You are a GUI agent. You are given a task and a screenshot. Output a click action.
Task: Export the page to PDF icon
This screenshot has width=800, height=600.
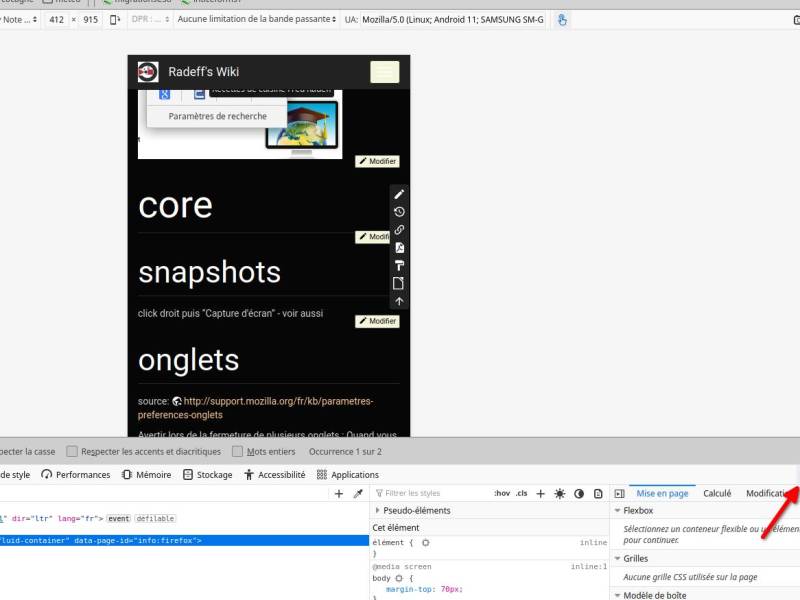pos(399,247)
